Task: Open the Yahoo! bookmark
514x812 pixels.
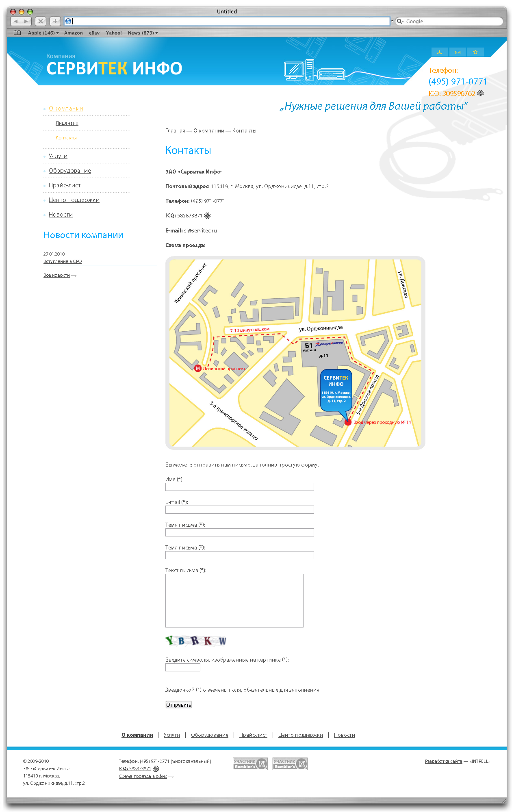Action: (x=114, y=33)
